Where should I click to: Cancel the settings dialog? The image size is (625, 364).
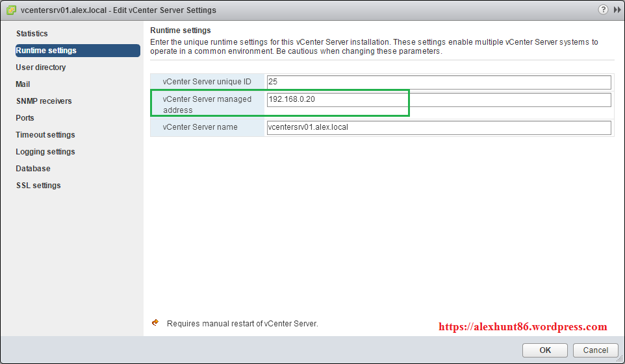tap(595, 350)
